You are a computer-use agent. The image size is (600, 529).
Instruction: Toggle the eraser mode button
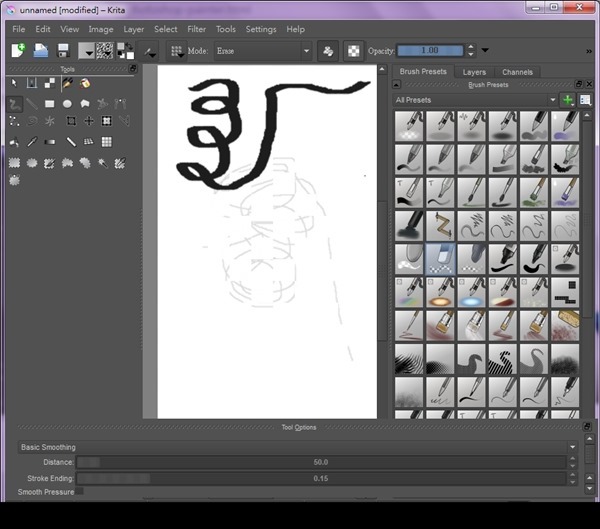click(x=329, y=51)
